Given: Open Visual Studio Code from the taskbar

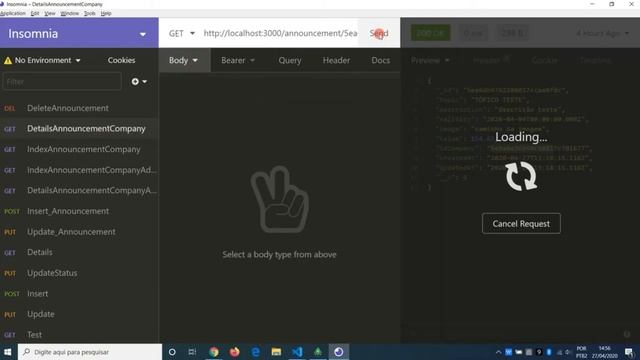Looking at the screenshot, I should tap(297, 352).
